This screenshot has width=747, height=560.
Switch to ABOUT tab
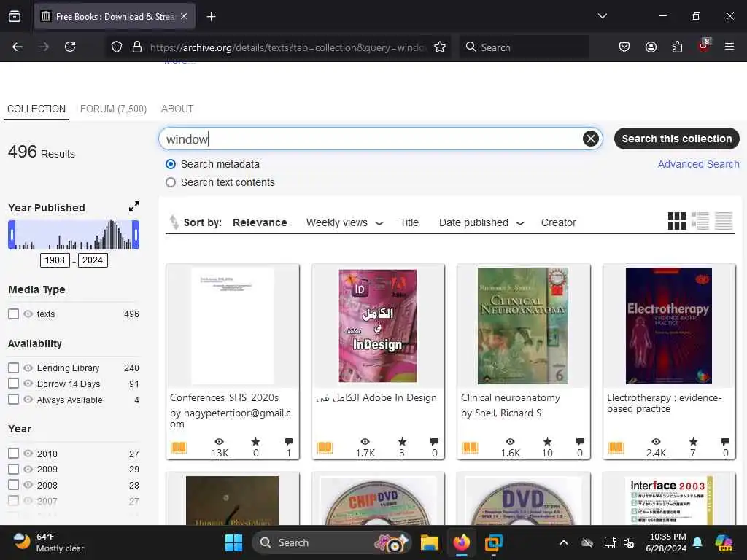(x=177, y=109)
